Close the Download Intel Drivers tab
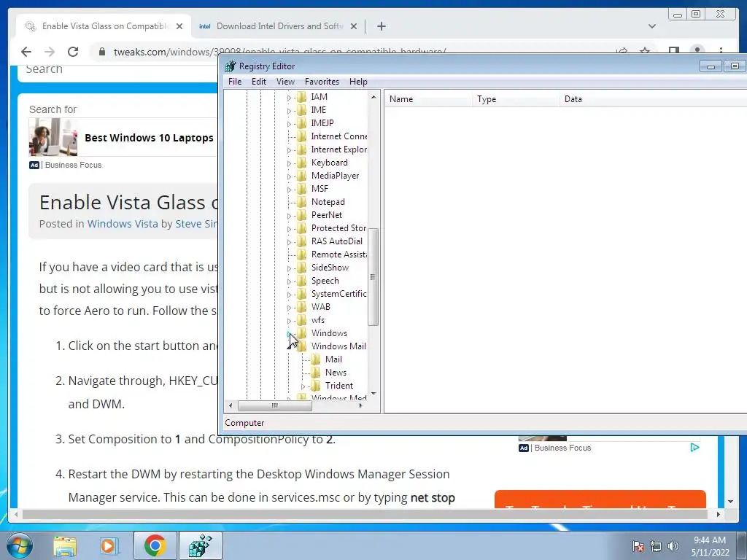Viewport: 747px width, 560px height. (x=354, y=26)
